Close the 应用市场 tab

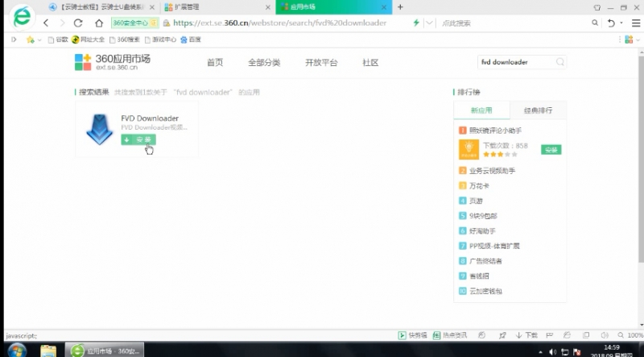(x=384, y=7)
